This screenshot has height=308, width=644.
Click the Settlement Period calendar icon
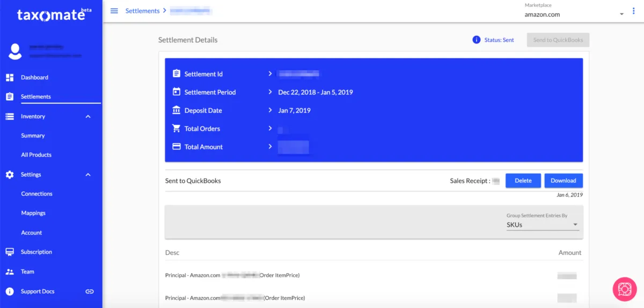pos(177,92)
